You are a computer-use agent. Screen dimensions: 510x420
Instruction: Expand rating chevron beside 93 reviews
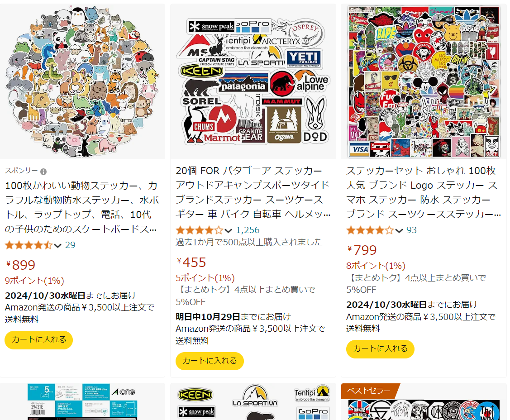click(399, 231)
